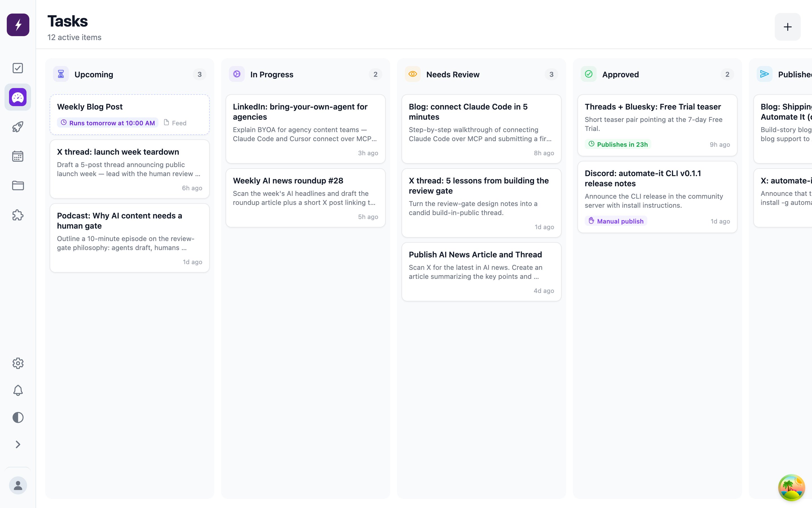Open 'LinkedIn: bring-your-own-agent for agencies' card
812x508 pixels.
pyautogui.click(x=305, y=129)
